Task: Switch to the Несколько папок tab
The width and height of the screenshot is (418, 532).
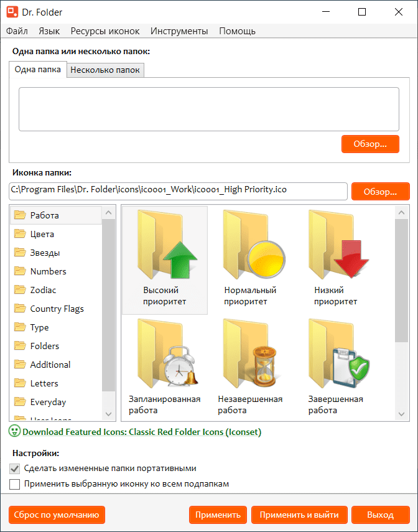Action: [x=106, y=70]
